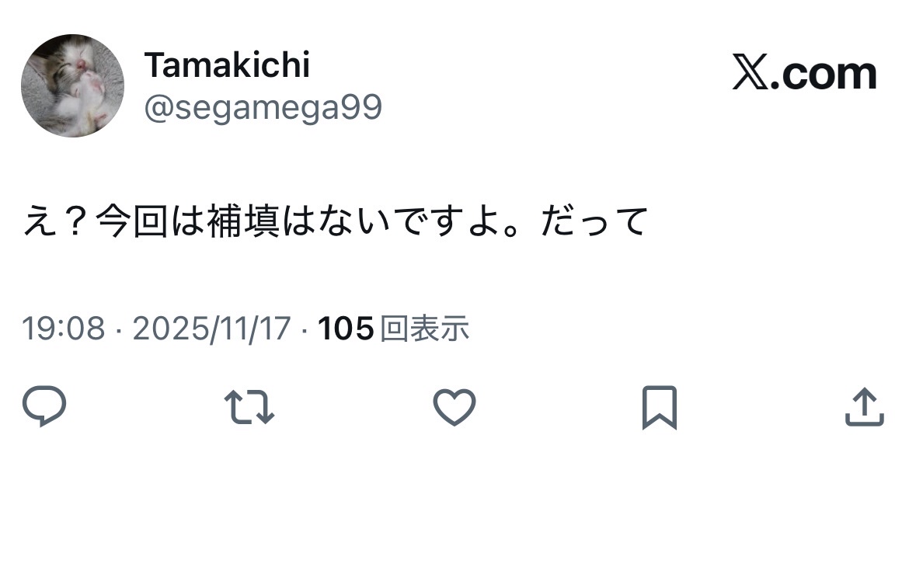This screenshot has height=588, width=916.
Task: Click 今回は in the tweet text
Action: [x=149, y=222]
